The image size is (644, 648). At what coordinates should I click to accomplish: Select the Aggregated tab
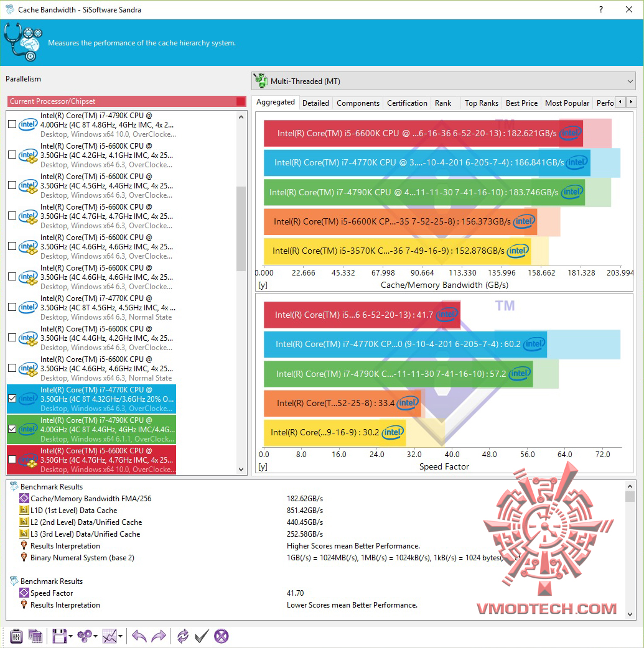(x=276, y=102)
